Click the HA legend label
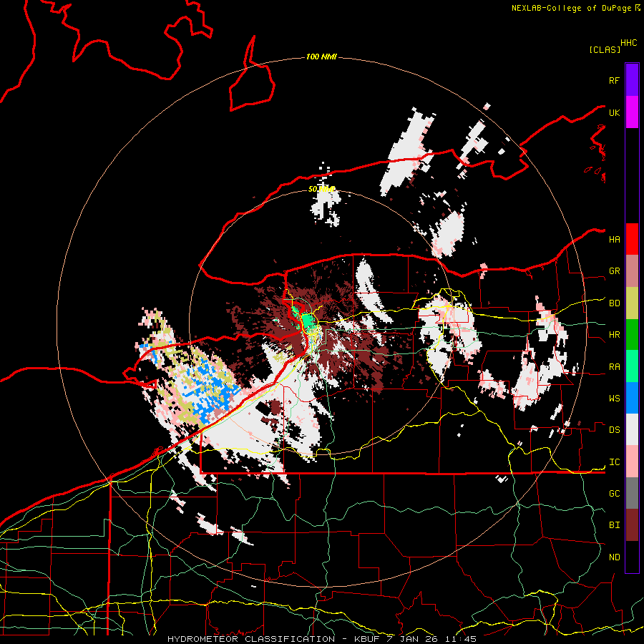Viewport: 644px width, 644px height. tap(614, 240)
